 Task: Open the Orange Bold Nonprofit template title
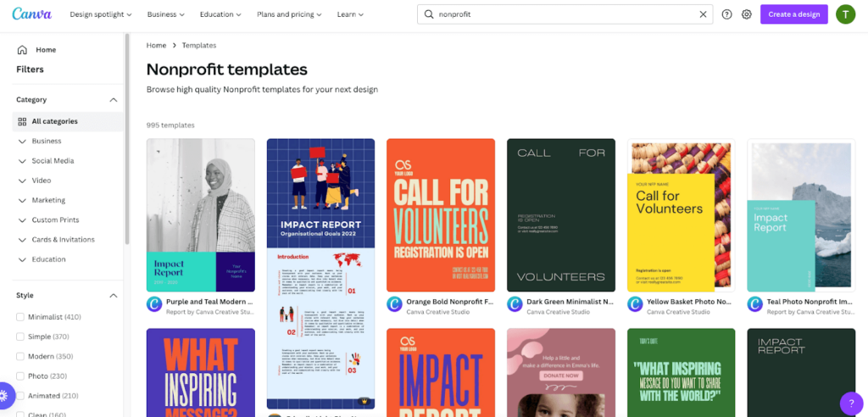click(x=449, y=303)
